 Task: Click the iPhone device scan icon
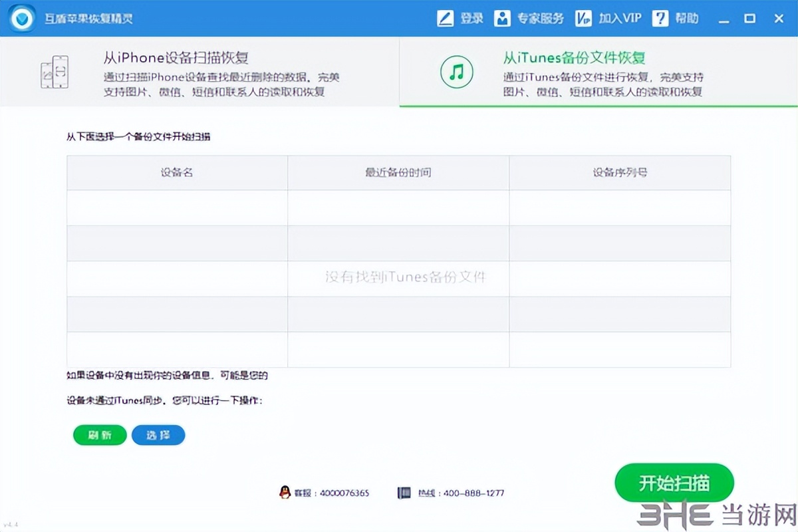coord(55,71)
